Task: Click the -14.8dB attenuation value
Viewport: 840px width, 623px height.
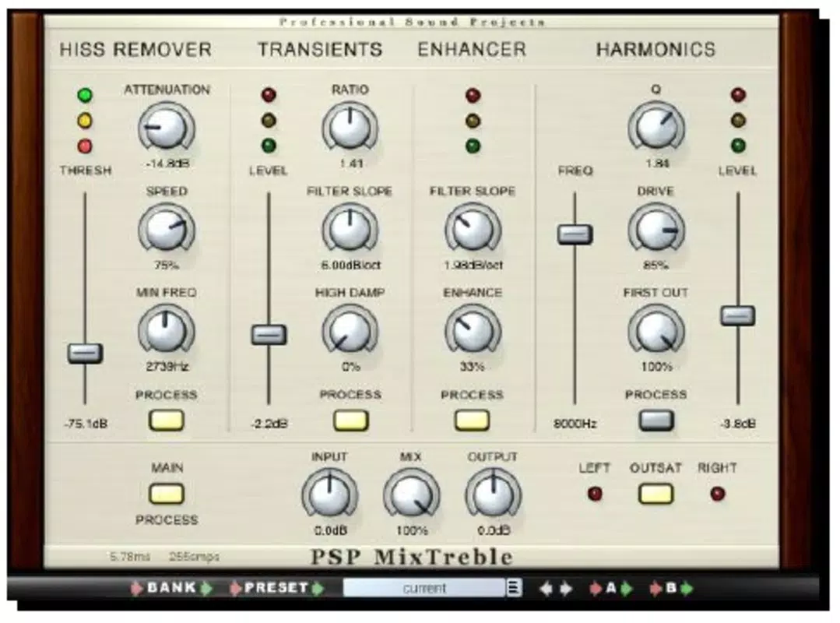Action: [167, 164]
